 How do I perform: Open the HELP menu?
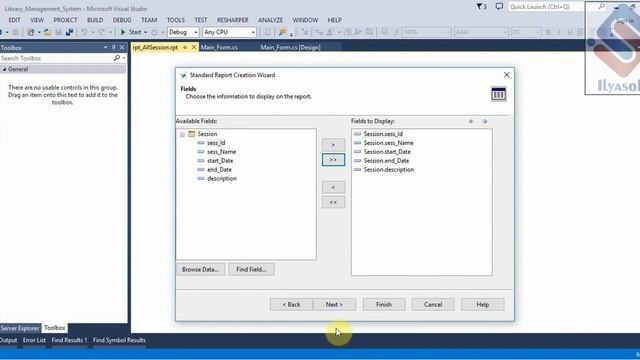coord(334,20)
